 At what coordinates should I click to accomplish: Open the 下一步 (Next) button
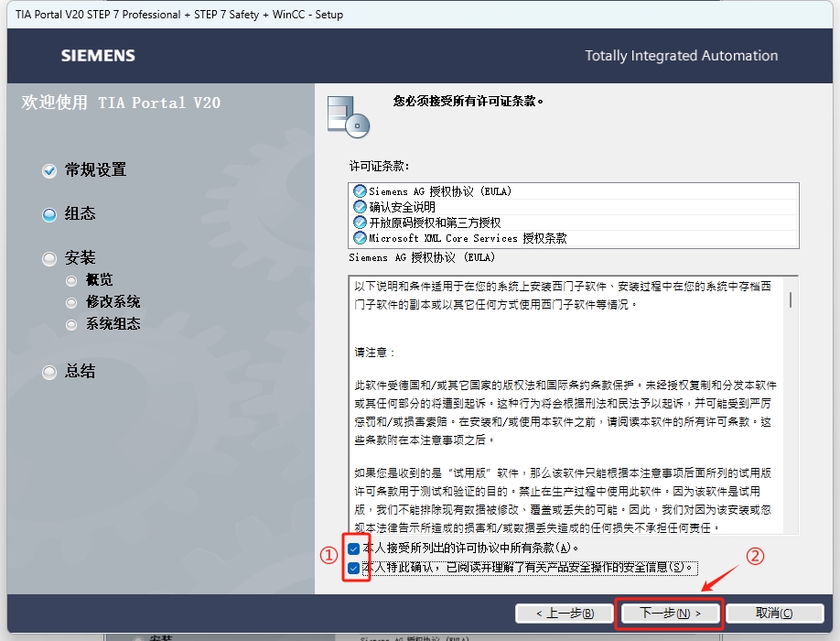(670, 614)
